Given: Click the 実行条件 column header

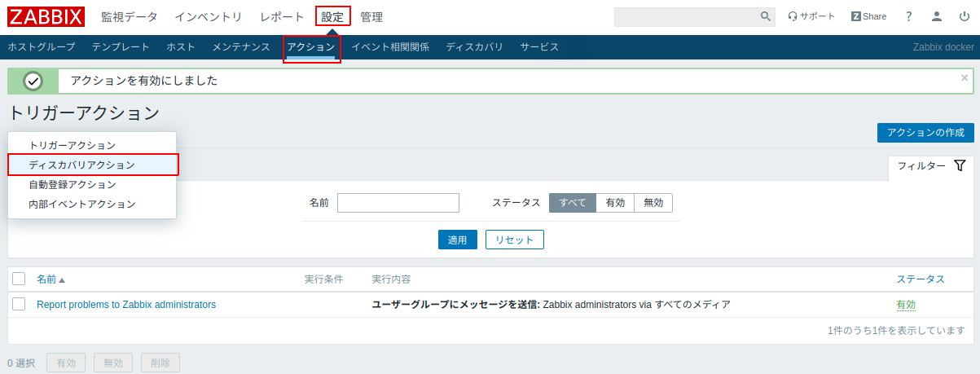Looking at the screenshot, I should 323,279.
